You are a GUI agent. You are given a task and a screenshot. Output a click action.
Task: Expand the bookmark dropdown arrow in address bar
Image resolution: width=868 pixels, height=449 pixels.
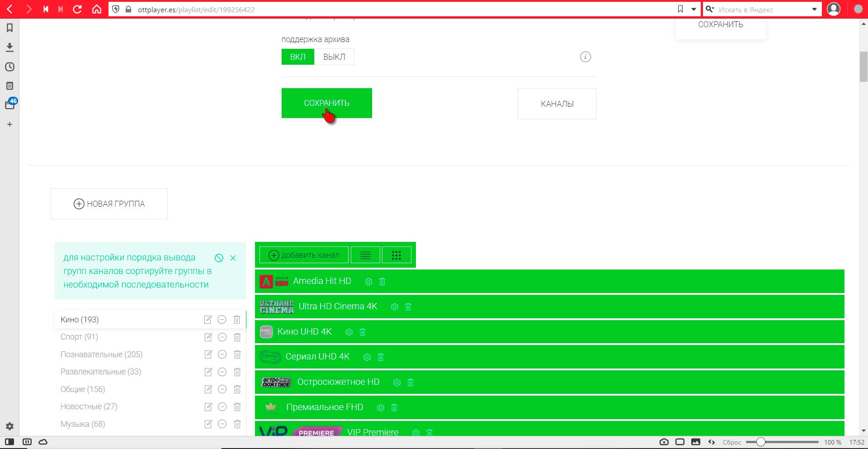[x=693, y=9]
